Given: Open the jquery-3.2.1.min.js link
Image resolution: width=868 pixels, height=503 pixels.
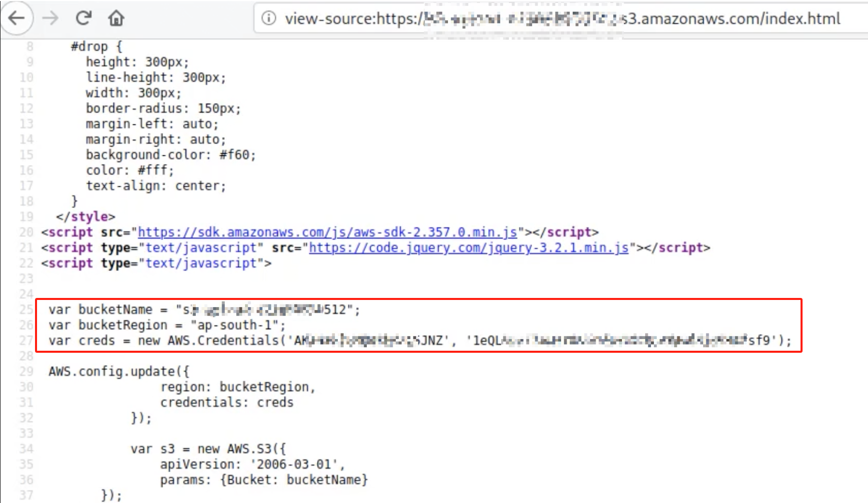Looking at the screenshot, I should [x=469, y=248].
